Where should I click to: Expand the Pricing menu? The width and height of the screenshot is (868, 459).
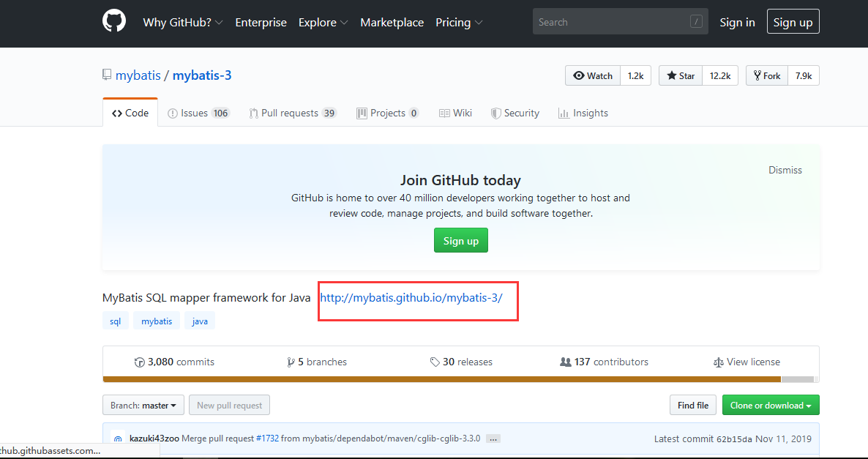point(459,23)
